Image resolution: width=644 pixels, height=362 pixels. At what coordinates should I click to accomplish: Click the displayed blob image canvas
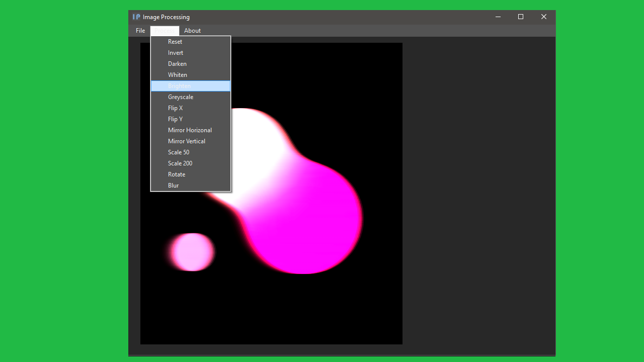coord(271,194)
